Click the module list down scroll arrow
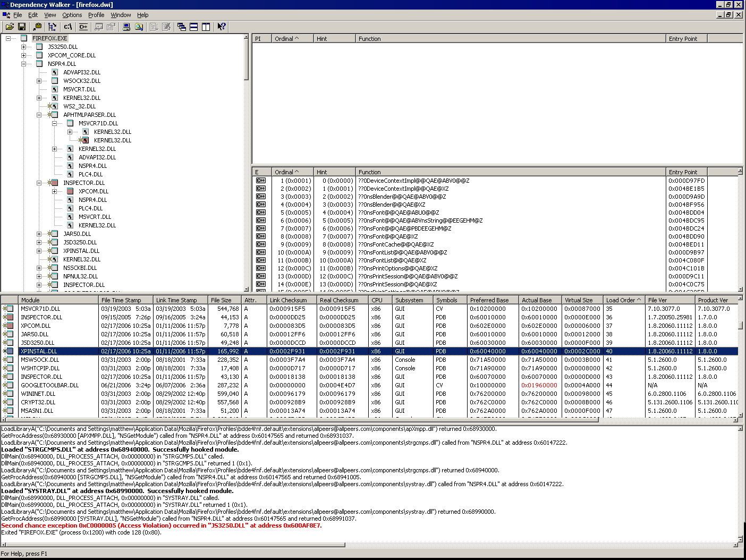746x560 pixels. point(741,415)
